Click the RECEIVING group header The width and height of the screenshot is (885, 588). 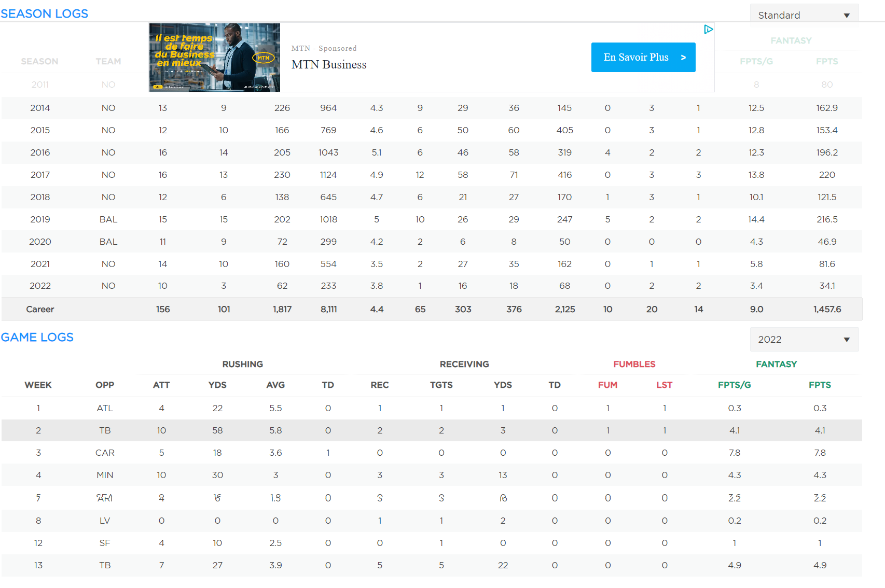(x=464, y=365)
